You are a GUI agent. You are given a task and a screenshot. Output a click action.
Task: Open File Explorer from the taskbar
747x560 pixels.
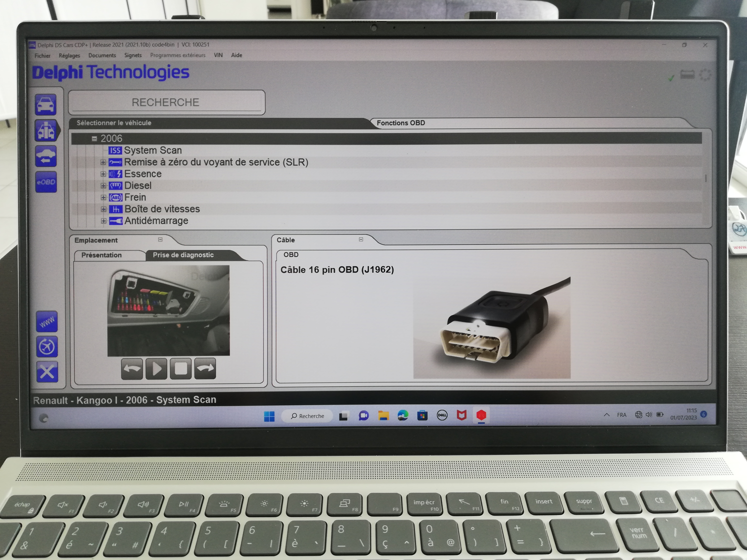coord(383,416)
